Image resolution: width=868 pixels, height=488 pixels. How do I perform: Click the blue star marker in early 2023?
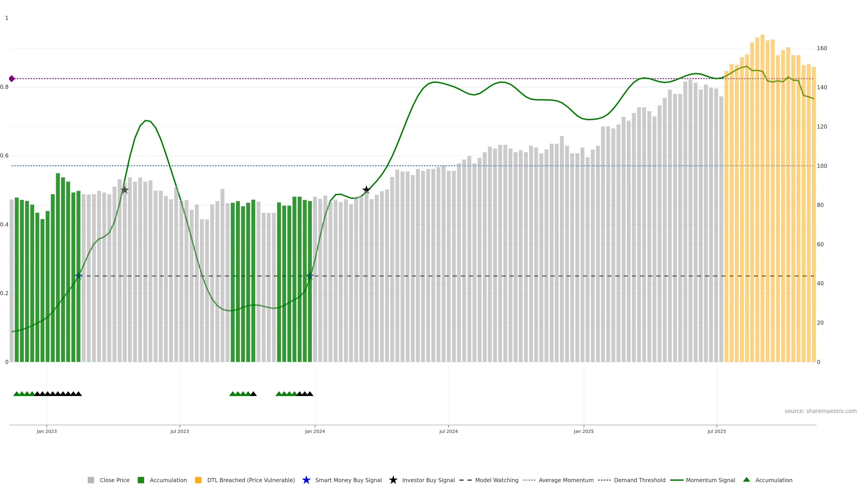coord(78,276)
